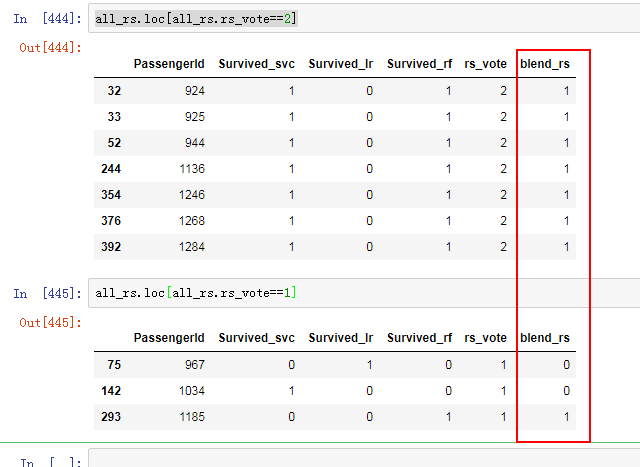
Task: Click rs_vote value in row 142
Action: click(x=504, y=391)
